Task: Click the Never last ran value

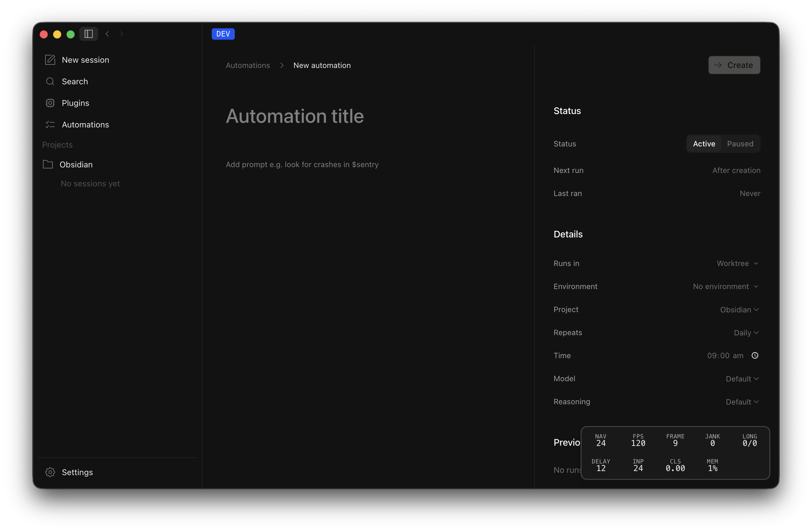Action: tap(750, 193)
